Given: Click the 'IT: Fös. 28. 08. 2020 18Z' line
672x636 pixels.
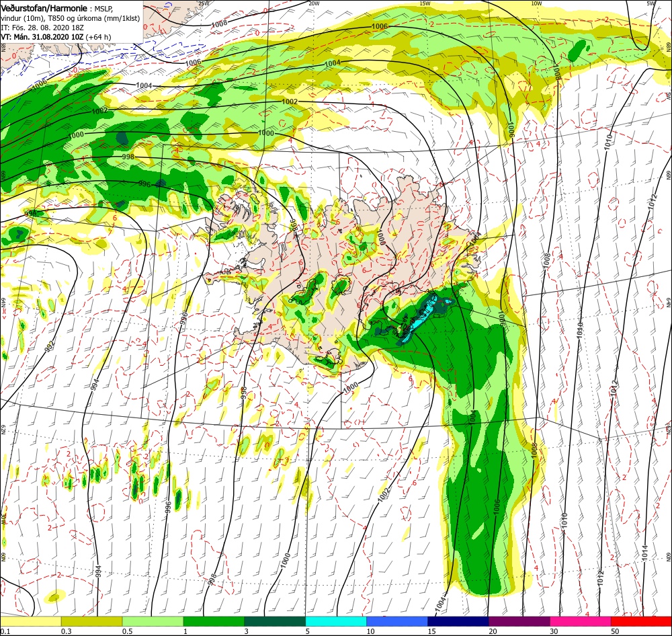Looking at the screenshot, I should pos(42,28).
